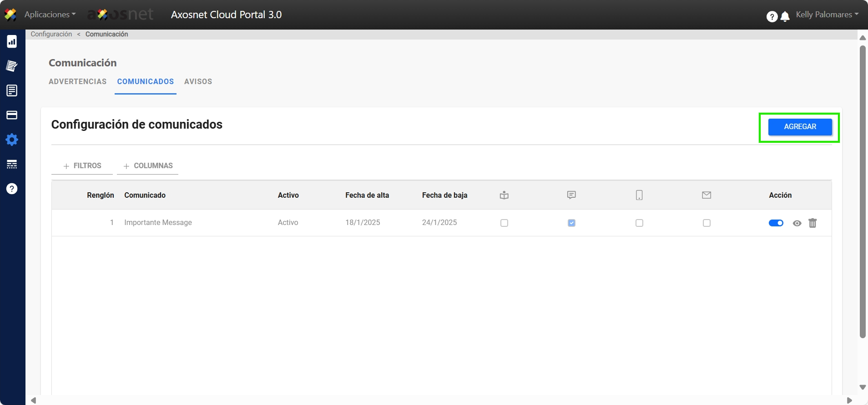Switch to the ADVERTENCIAS tab
This screenshot has height=405, width=868.
[77, 82]
